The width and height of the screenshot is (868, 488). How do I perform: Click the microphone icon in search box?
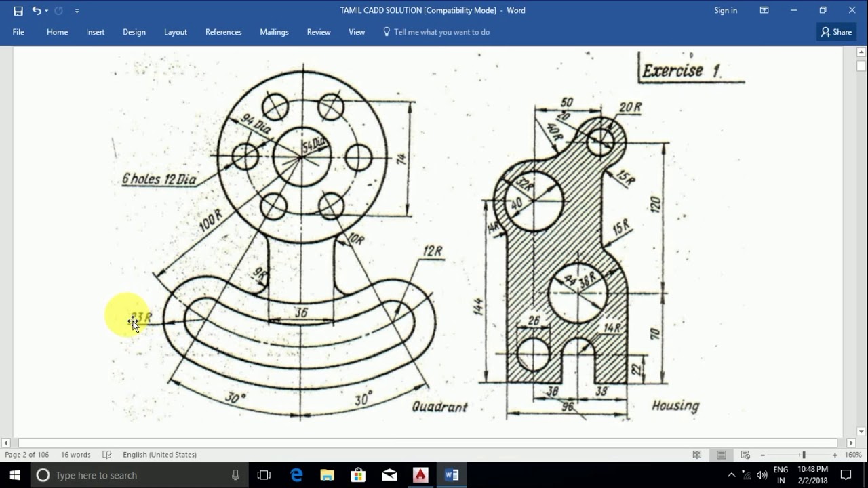[x=235, y=475]
